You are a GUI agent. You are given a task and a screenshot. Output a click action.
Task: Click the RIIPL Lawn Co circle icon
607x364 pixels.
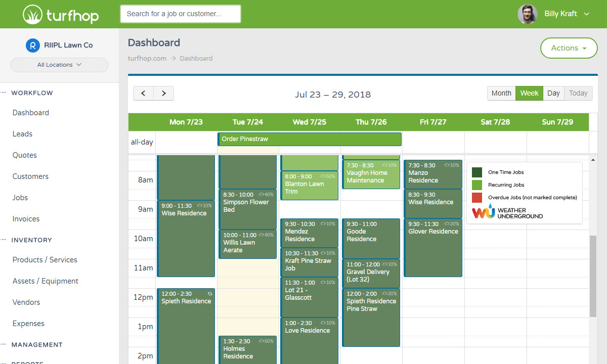coord(32,45)
